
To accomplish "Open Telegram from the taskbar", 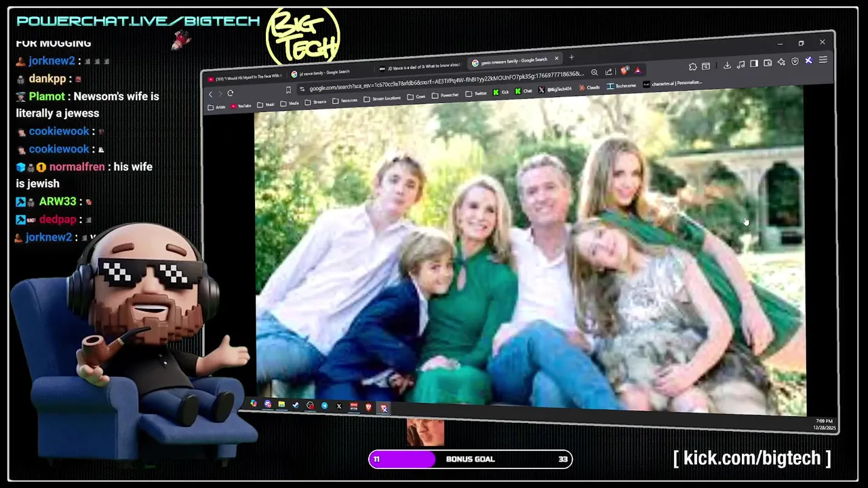I will click(325, 405).
